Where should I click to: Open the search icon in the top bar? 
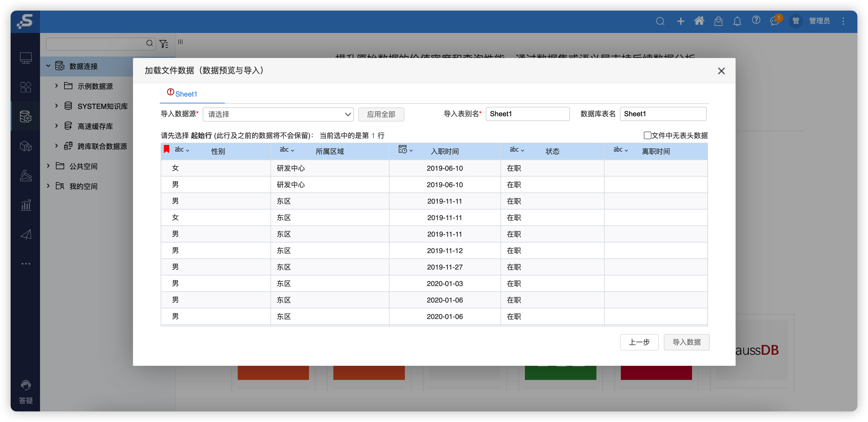[660, 21]
